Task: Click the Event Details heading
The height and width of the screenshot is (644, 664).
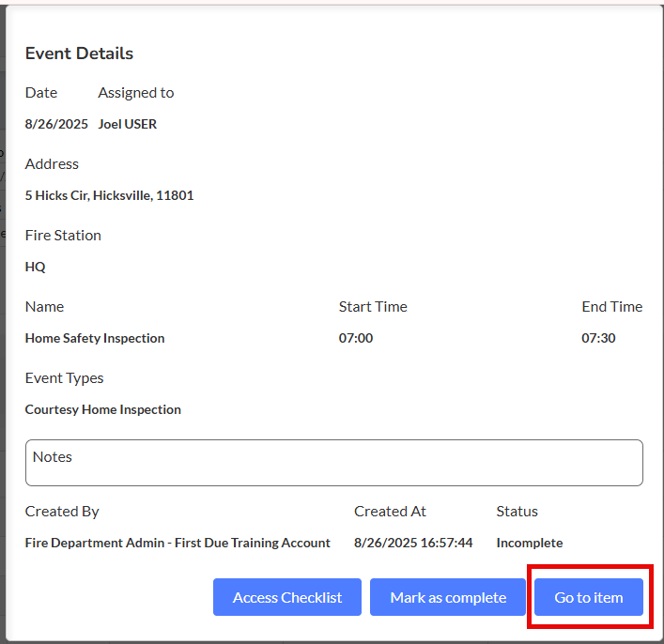Action: tap(79, 54)
